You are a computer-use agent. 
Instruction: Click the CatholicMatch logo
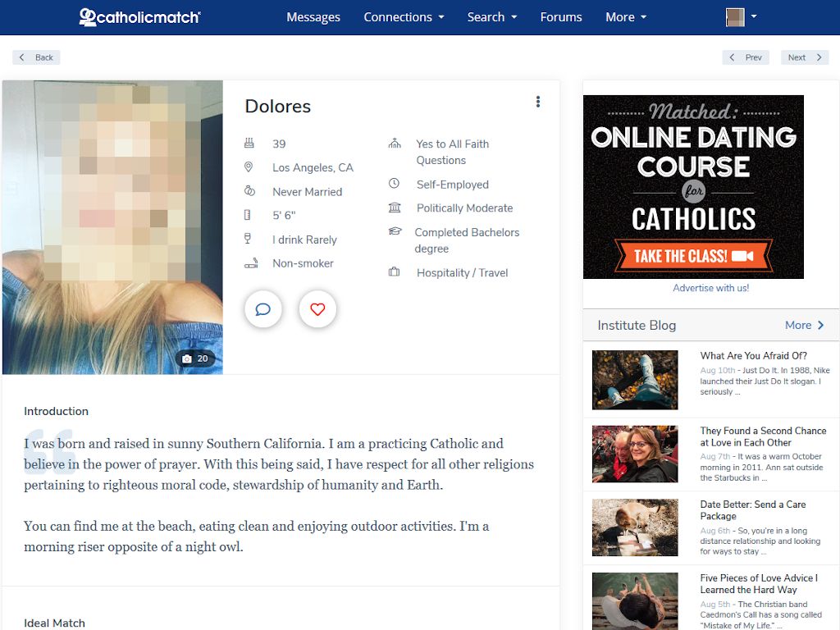coord(140,17)
